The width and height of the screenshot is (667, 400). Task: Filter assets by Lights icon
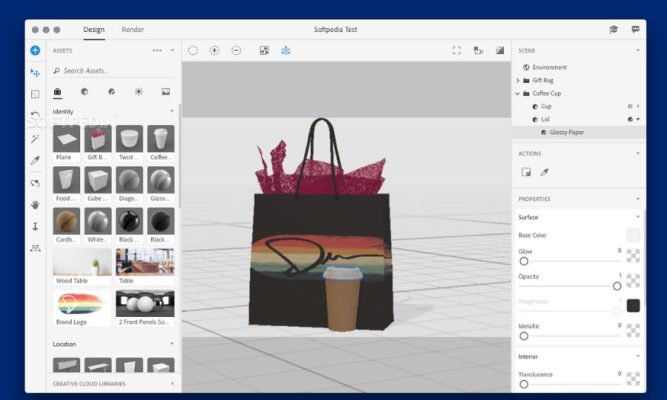(138, 91)
